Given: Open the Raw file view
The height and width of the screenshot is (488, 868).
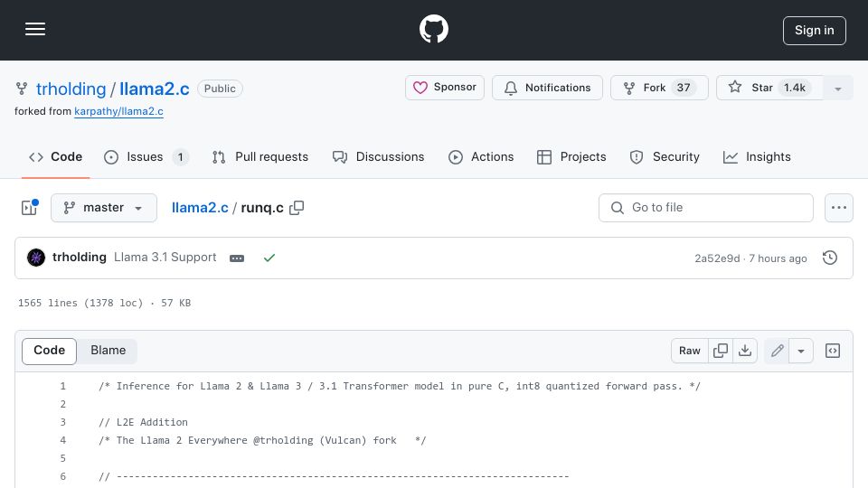Looking at the screenshot, I should point(689,351).
